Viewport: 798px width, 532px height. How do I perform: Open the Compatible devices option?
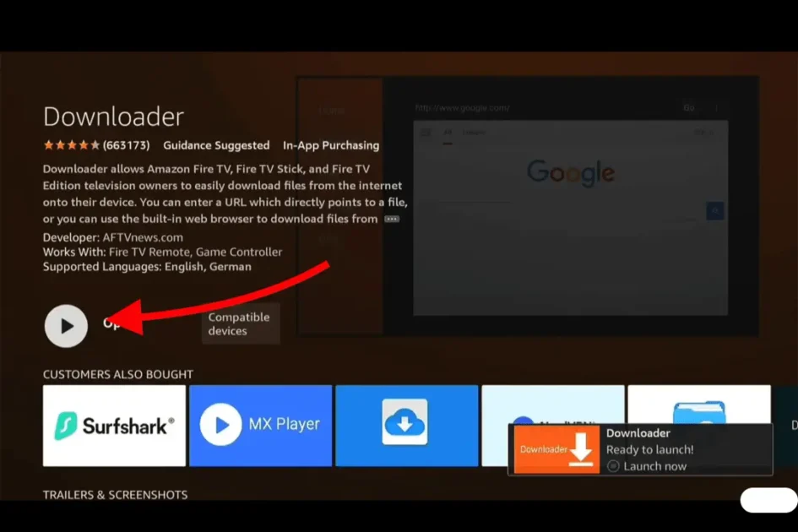point(239,324)
